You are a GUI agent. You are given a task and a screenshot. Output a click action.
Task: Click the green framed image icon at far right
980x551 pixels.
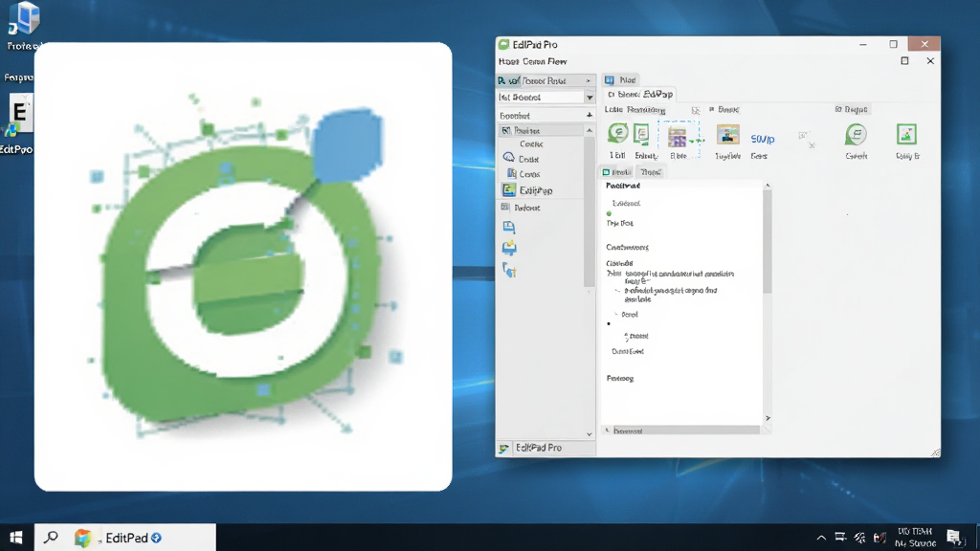coord(906,134)
